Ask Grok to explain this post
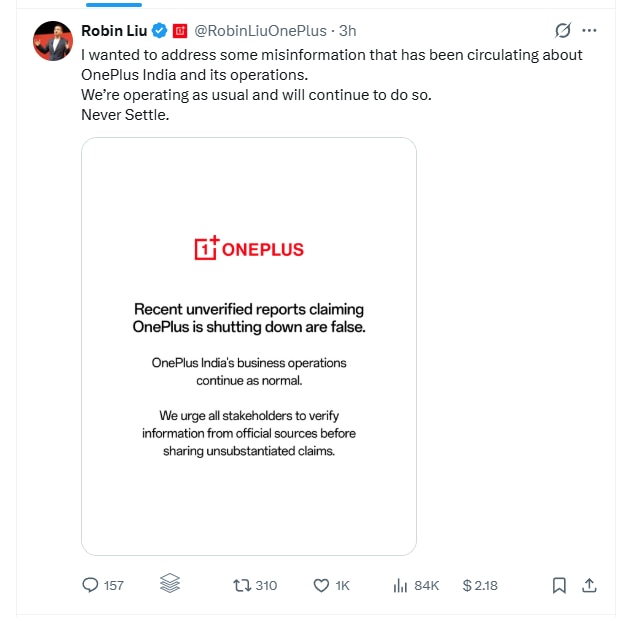Image resolution: width=624 pixels, height=617 pixels. coord(562,31)
